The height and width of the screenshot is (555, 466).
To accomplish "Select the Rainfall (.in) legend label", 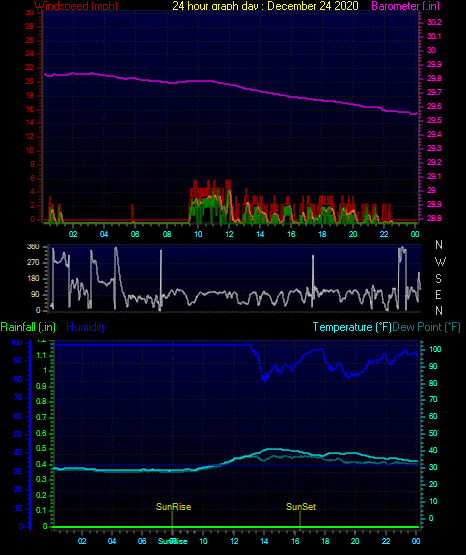I will [x=28, y=327].
